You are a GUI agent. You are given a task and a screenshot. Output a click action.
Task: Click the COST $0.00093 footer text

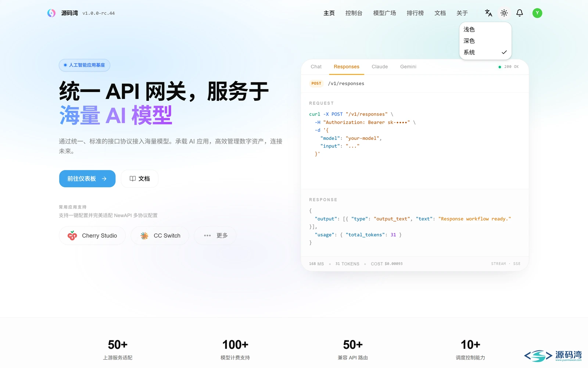point(387,264)
